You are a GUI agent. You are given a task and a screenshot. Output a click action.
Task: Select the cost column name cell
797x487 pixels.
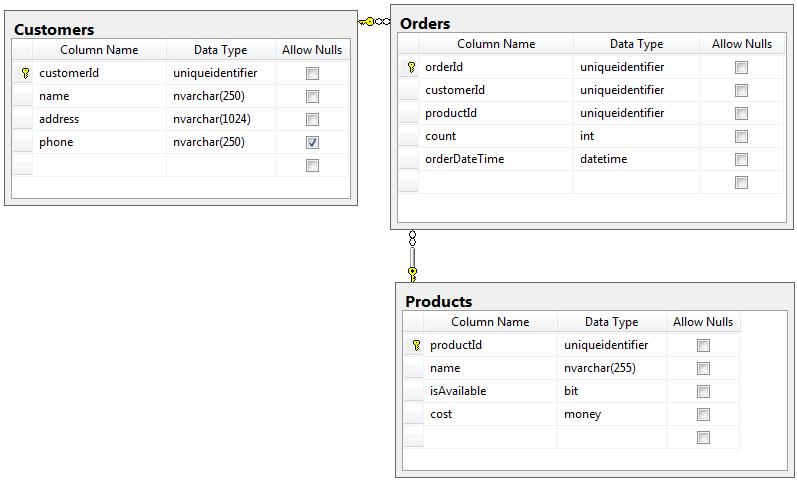point(490,414)
